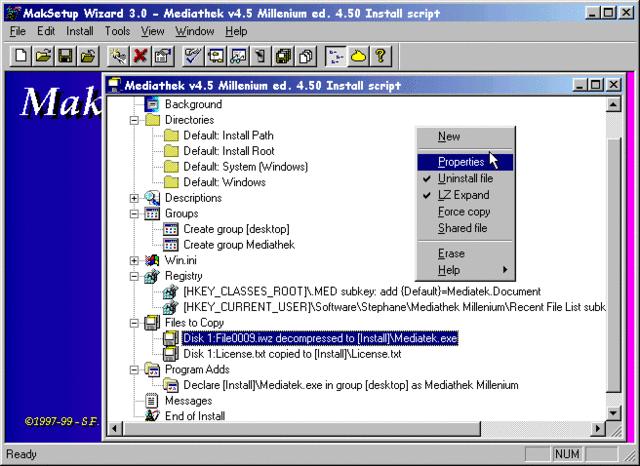Click the red X delete toolbar icon

(140, 55)
